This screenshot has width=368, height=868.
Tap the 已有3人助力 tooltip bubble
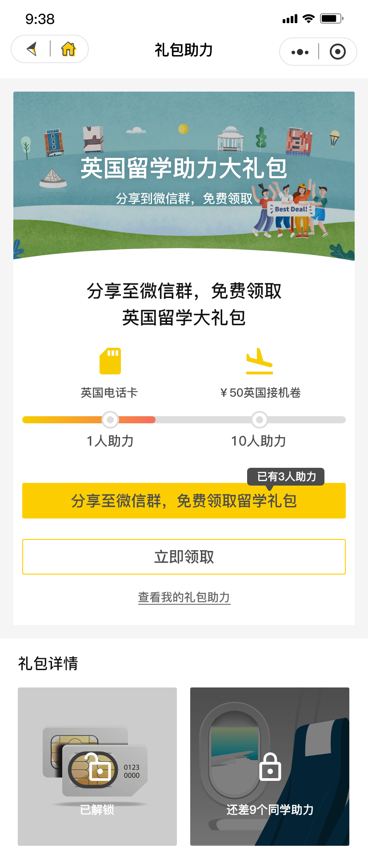[286, 477]
